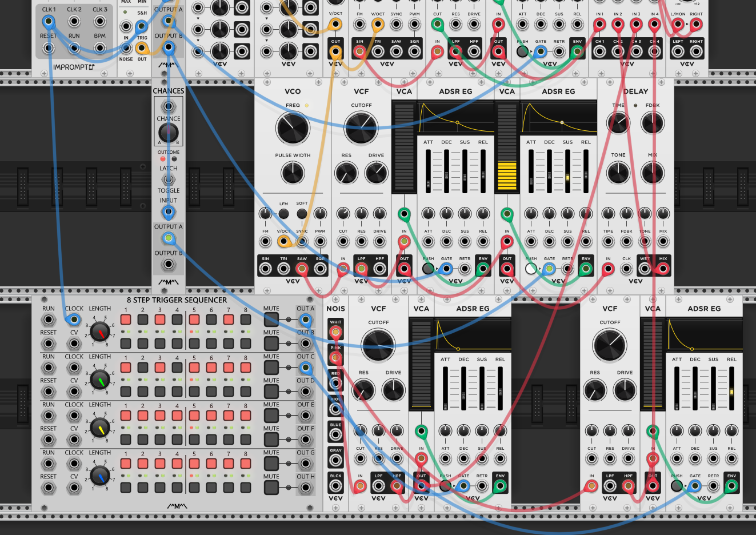This screenshot has width=756, height=535.
Task: Click the BLUE noise output jack
Action: click(335, 435)
